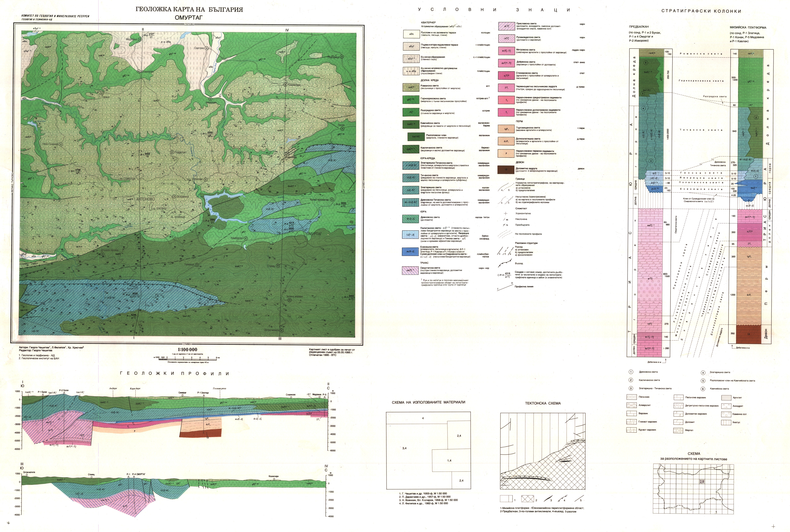Click the Преобърната bedding symbol marked 75
The image size is (790, 532).
pyautogui.click(x=505, y=225)
